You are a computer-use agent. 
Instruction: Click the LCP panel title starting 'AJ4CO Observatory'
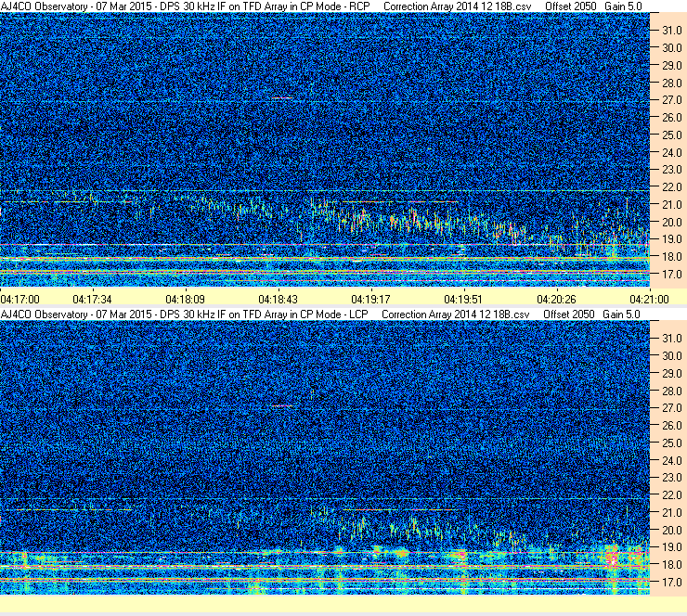pyautogui.click(x=185, y=314)
